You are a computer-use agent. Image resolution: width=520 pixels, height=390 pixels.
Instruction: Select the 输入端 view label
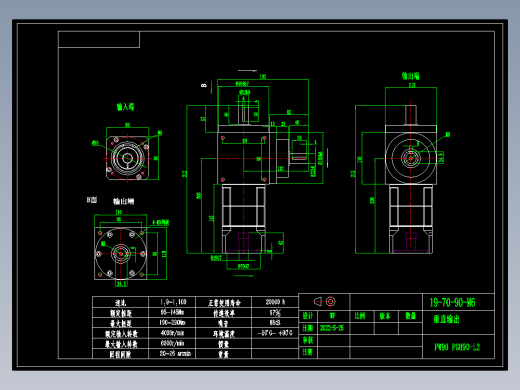[125, 107]
